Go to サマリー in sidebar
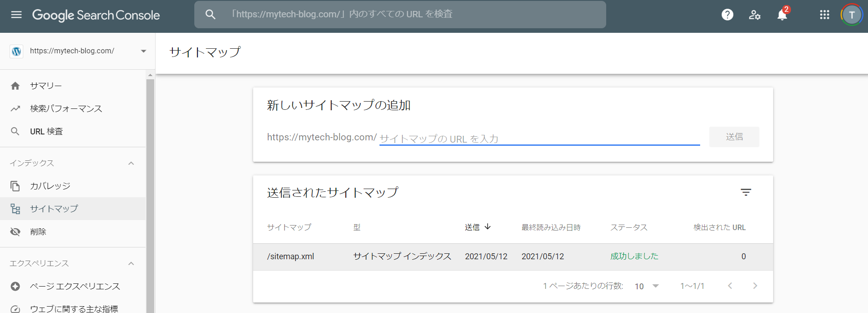868x313 pixels. click(x=46, y=86)
